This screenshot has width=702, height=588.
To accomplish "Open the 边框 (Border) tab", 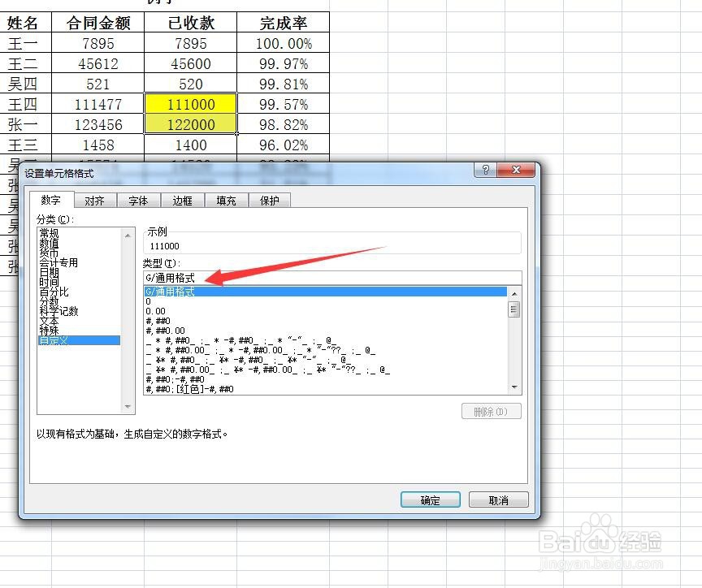I will pos(182,201).
